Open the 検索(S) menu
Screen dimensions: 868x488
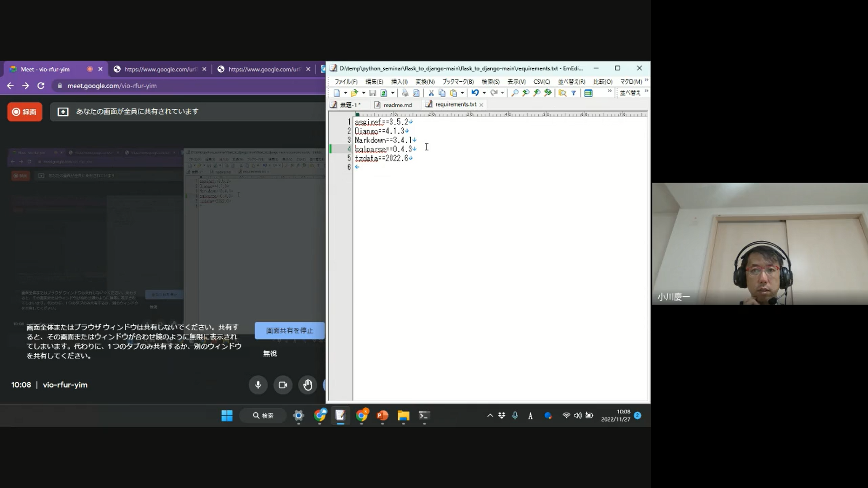(x=490, y=82)
